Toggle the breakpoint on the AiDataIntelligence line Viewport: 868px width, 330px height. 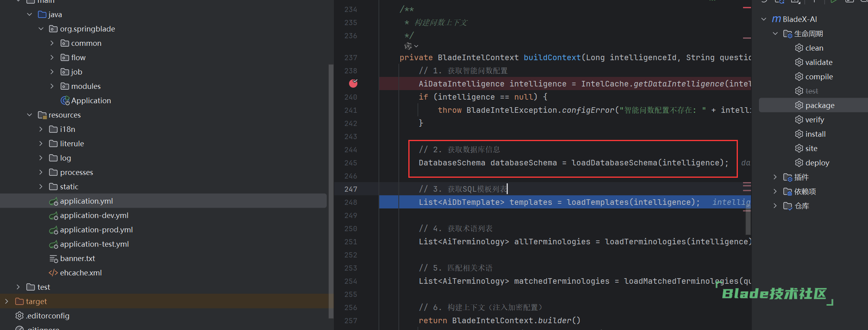point(353,83)
